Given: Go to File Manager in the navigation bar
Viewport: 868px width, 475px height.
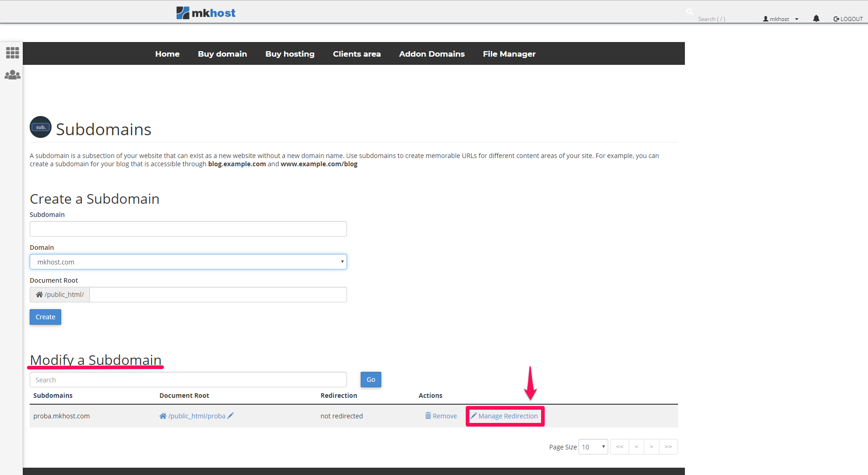Looking at the screenshot, I should pyautogui.click(x=509, y=54).
